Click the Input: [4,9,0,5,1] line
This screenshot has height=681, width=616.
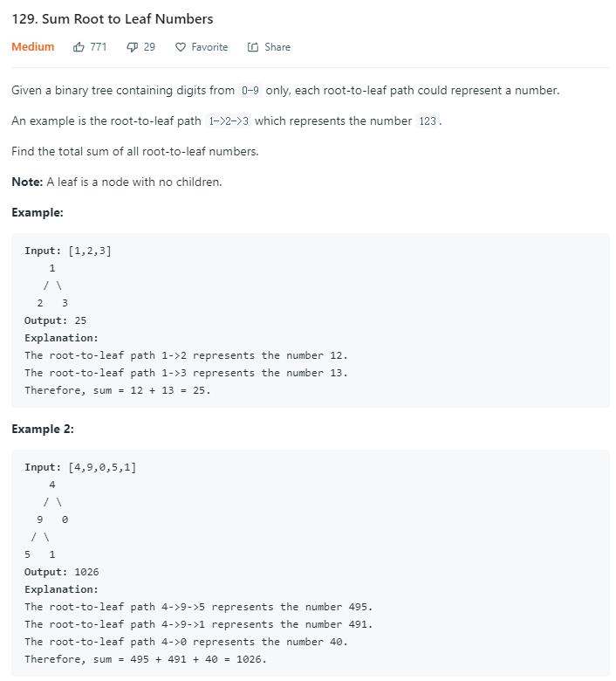[x=80, y=467]
